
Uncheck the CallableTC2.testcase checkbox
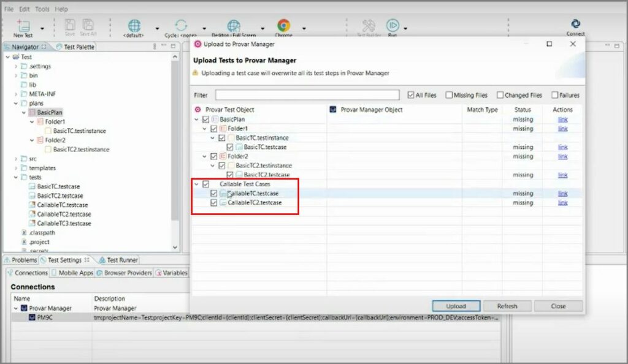click(x=214, y=203)
